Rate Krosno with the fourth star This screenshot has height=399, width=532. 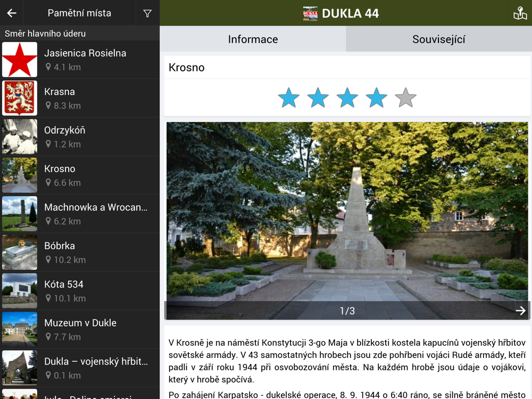click(377, 98)
